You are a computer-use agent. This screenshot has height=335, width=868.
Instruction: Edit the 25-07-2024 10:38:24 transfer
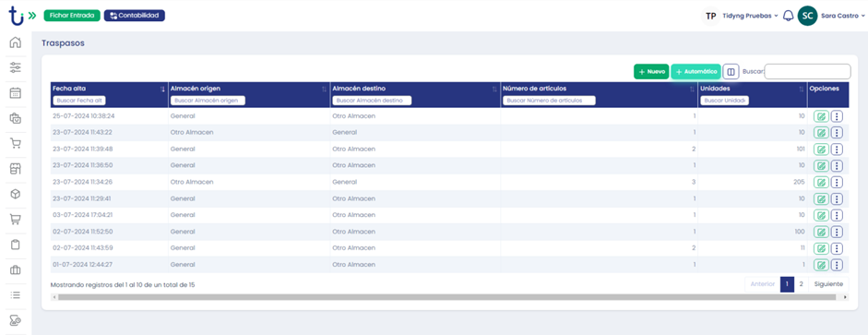[x=821, y=116]
